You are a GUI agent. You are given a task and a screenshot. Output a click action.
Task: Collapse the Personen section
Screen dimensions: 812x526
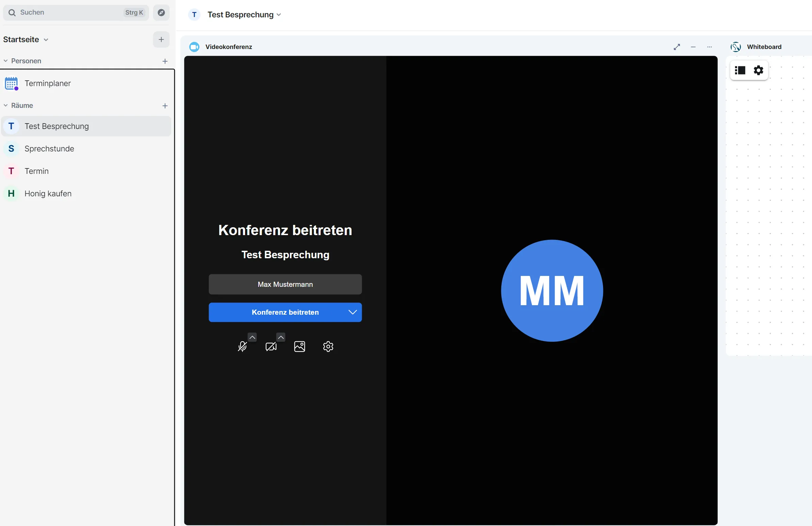[6, 61]
